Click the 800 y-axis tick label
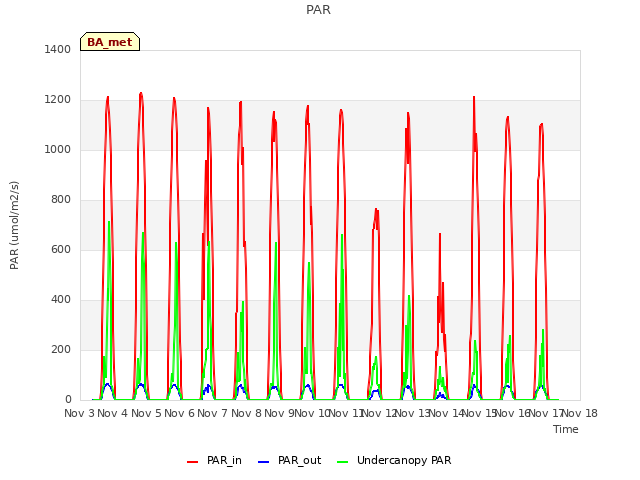Screen dimensions: 640x480 [x=61, y=200]
